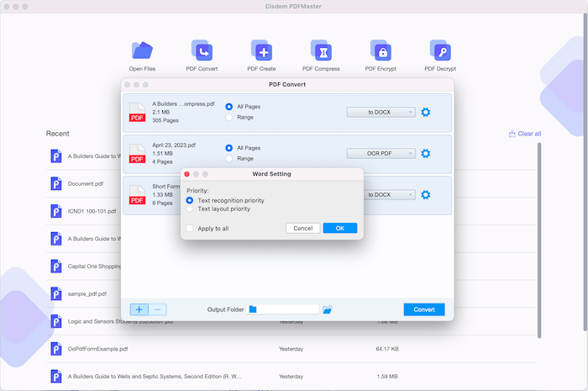The width and height of the screenshot is (588, 391).
Task: Select Text layout priority option
Action: (190, 209)
